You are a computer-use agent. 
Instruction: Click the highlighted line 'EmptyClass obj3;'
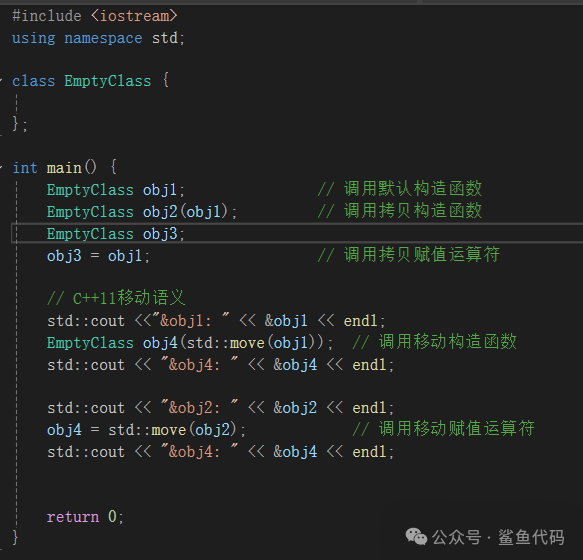pyautogui.click(x=116, y=234)
